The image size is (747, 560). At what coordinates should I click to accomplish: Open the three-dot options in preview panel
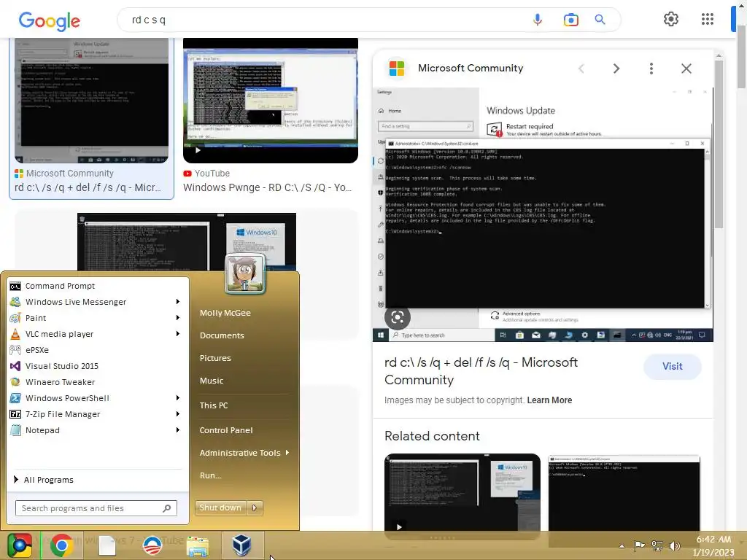click(651, 69)
